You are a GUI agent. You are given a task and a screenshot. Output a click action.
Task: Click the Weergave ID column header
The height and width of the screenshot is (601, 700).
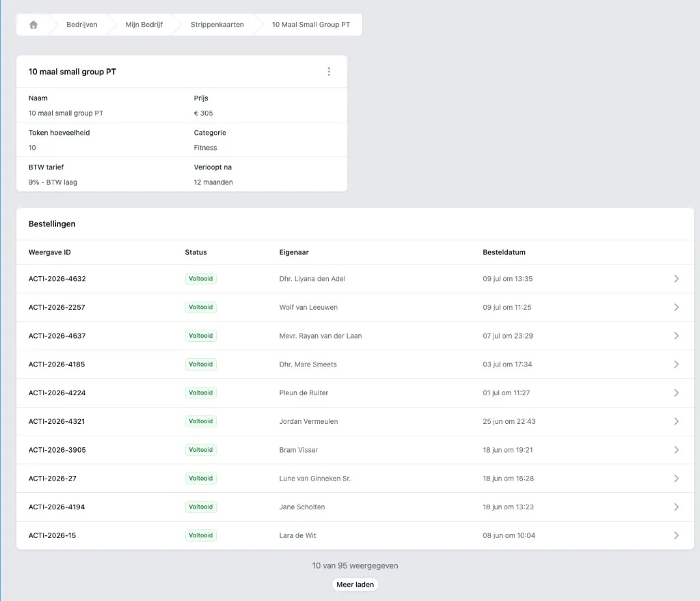49,252
